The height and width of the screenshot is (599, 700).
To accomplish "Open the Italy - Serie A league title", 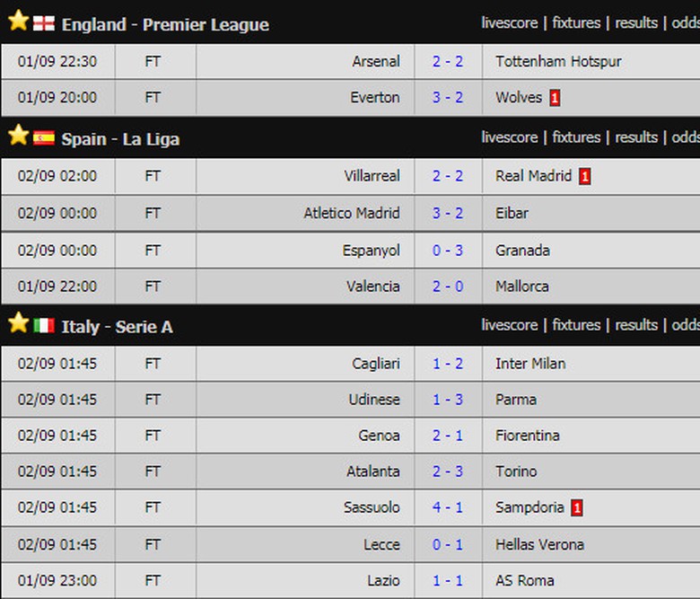I will (117, 327).
